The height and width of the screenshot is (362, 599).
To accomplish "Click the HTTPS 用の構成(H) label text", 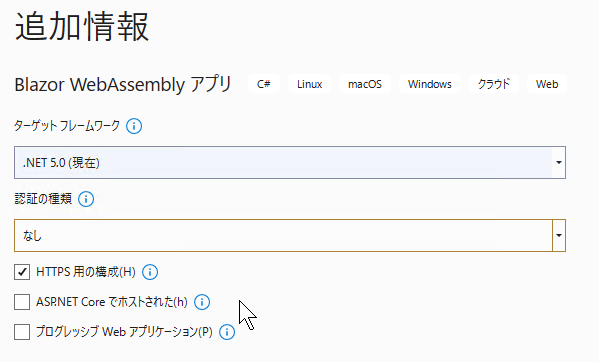I will [x=86, y=272].
